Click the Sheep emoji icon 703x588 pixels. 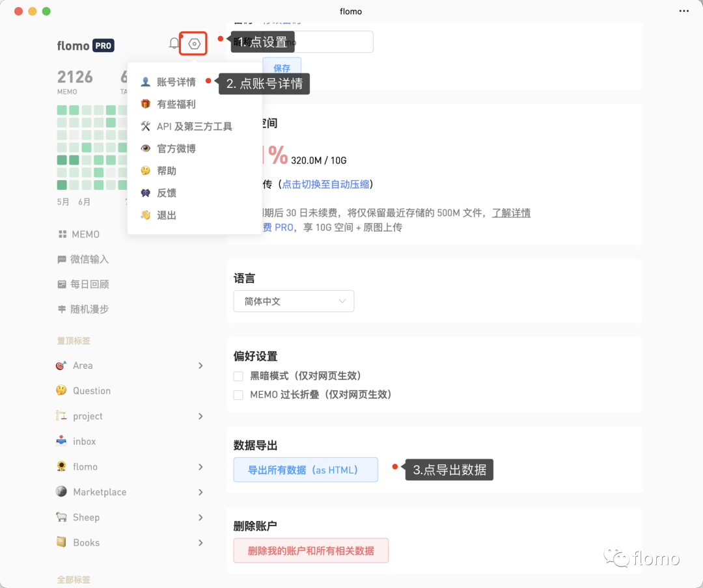tap(61, 517)
